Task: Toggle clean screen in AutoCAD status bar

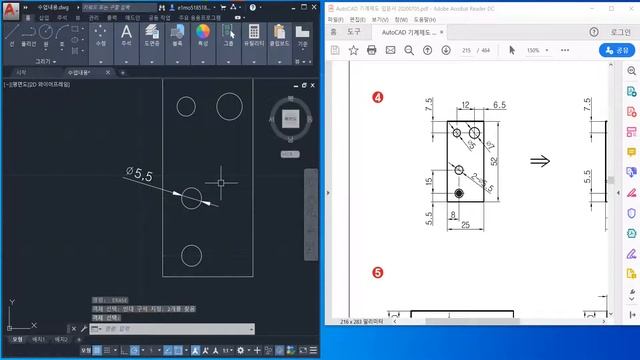Action: [303, 350]
